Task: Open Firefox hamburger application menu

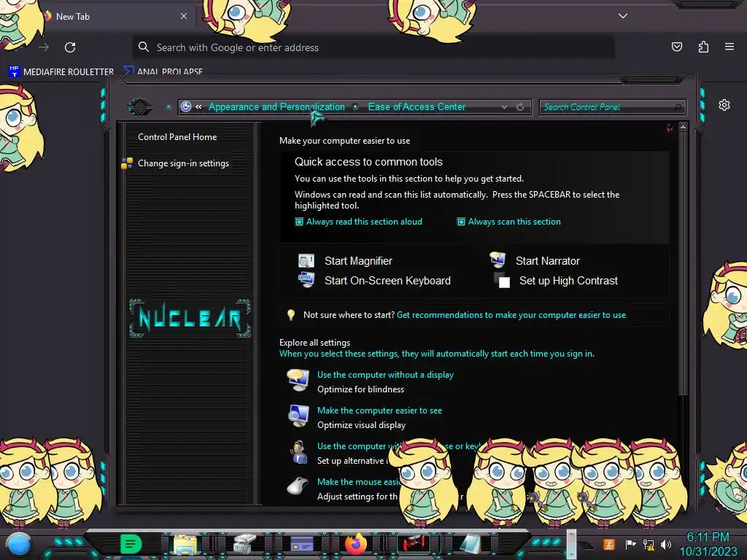Action: point(729,47)
